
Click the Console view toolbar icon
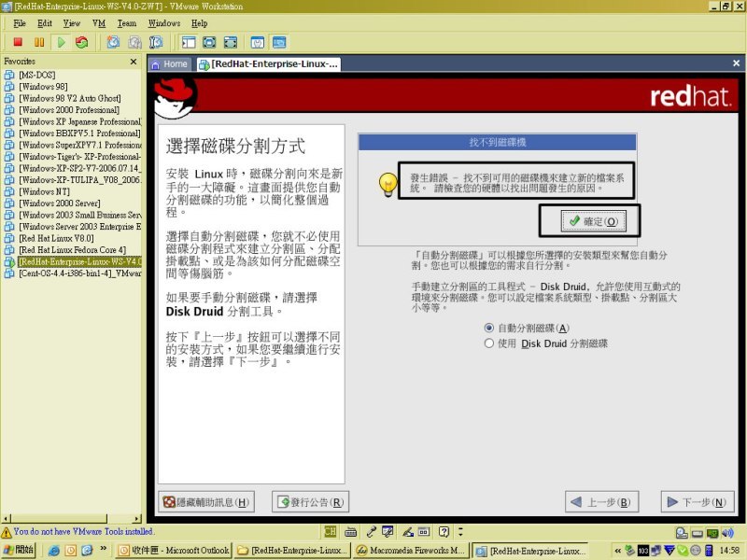click(279, 42)
